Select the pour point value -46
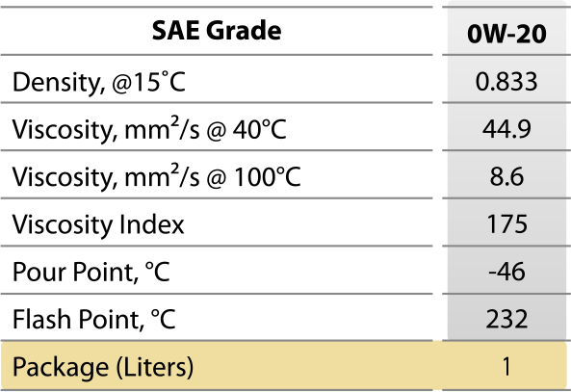This screenshot has height=392, width=571. pos(506,272)
